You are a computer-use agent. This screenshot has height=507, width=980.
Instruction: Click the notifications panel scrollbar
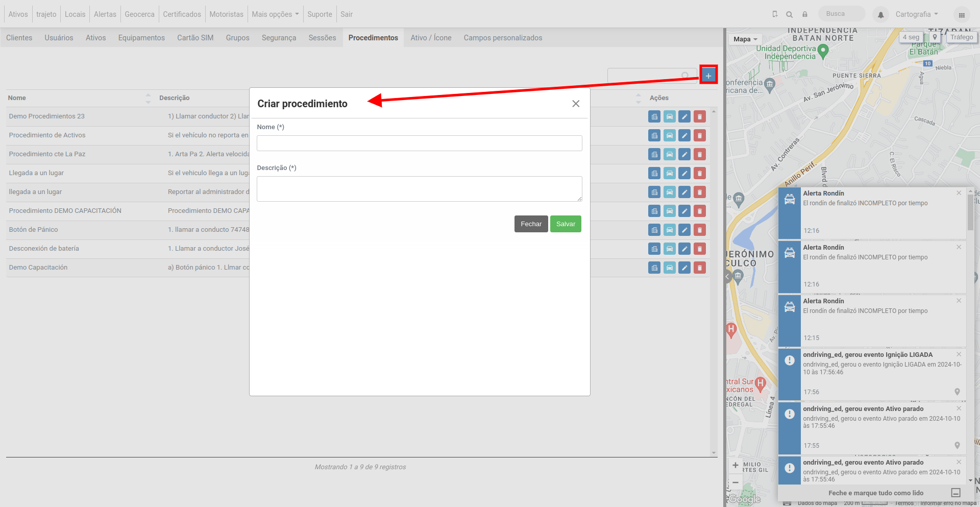[x=970, y=212]
